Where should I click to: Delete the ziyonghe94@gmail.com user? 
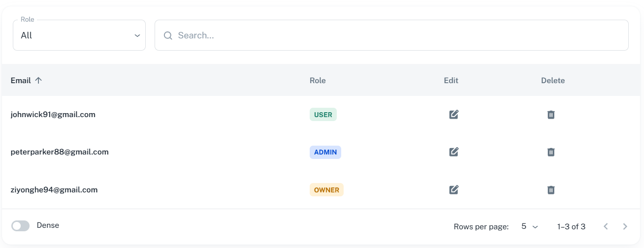click(551, 189)
